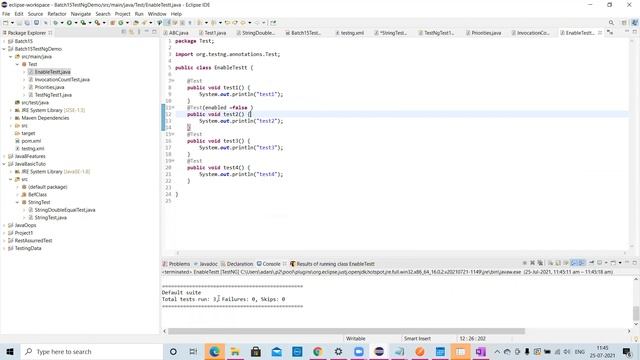This screenshot has height=360, width=640.
Task: Collapse the Batch15TestNgDemo project
Action: click(4, 49)
